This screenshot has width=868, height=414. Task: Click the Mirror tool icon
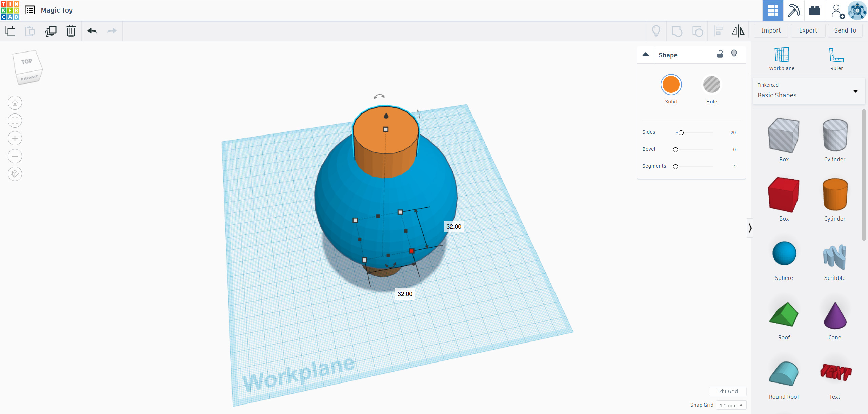click(x=738, y=31)
